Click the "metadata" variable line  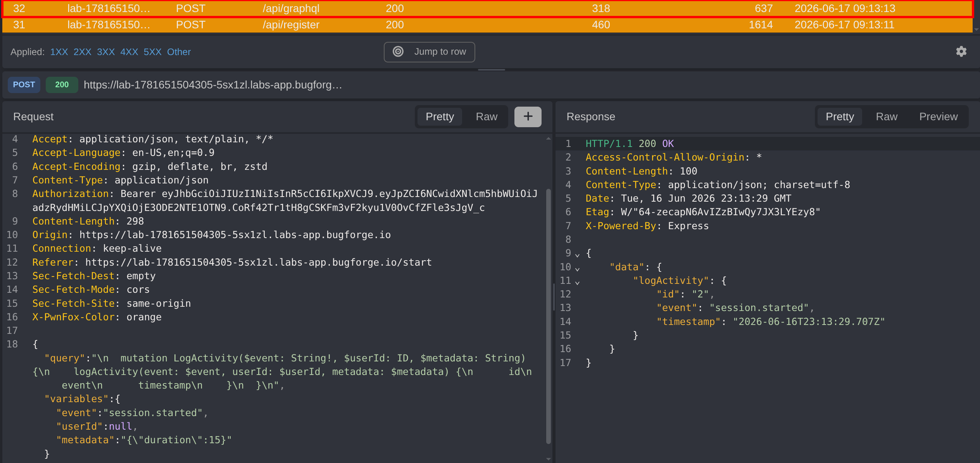144,440
